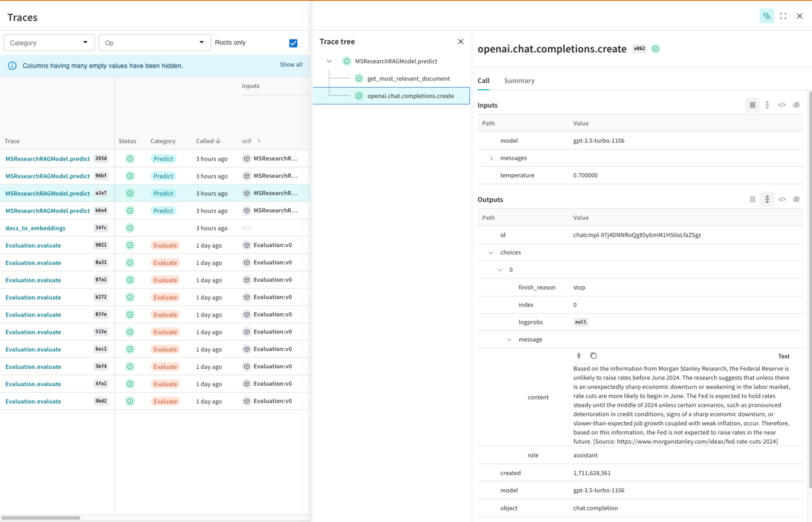Close the Trace tree panel
Screen dimensions: 812x522
pyautogui.click(x=460, y=42)
